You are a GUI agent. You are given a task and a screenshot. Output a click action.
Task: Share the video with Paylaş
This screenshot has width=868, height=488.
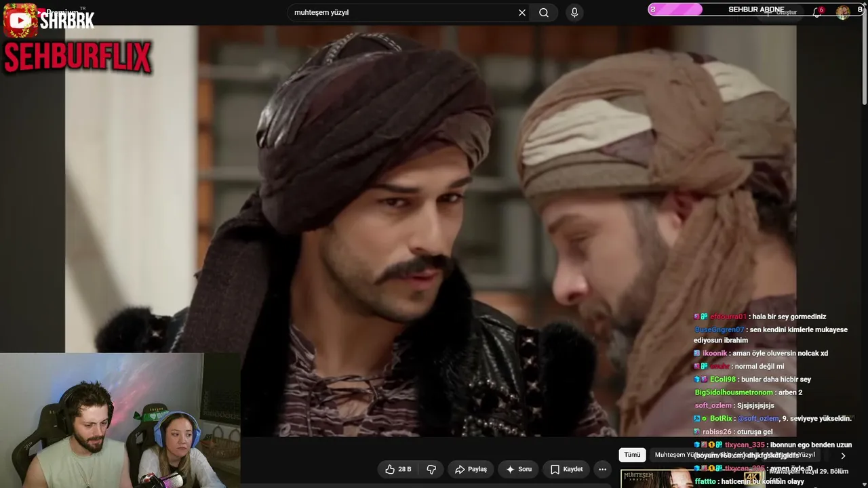point(471,469)
